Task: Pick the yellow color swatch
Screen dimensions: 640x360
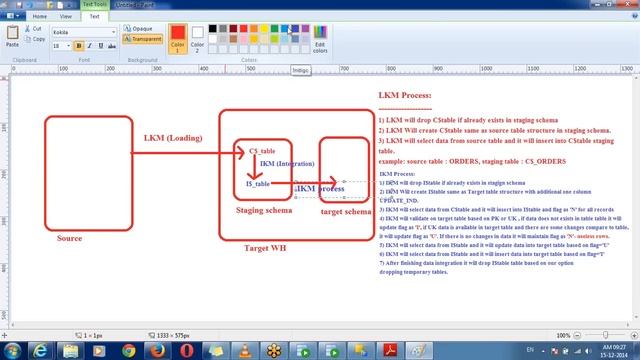Action: [x=264, y=28]
